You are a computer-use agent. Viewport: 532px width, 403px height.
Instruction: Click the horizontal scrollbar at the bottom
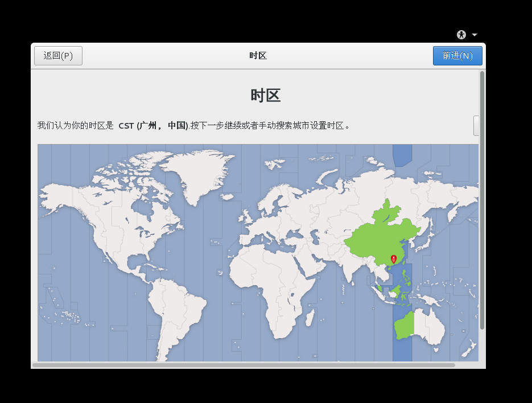244,365
